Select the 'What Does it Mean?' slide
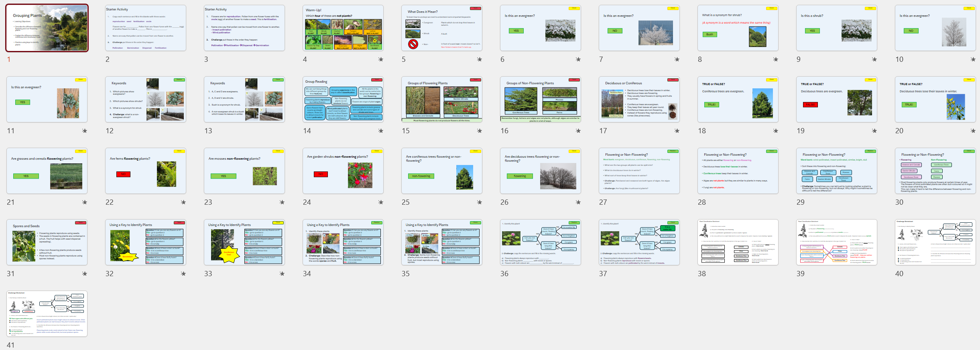Screen dimensions: 980x350 click(x=442, y=28)
